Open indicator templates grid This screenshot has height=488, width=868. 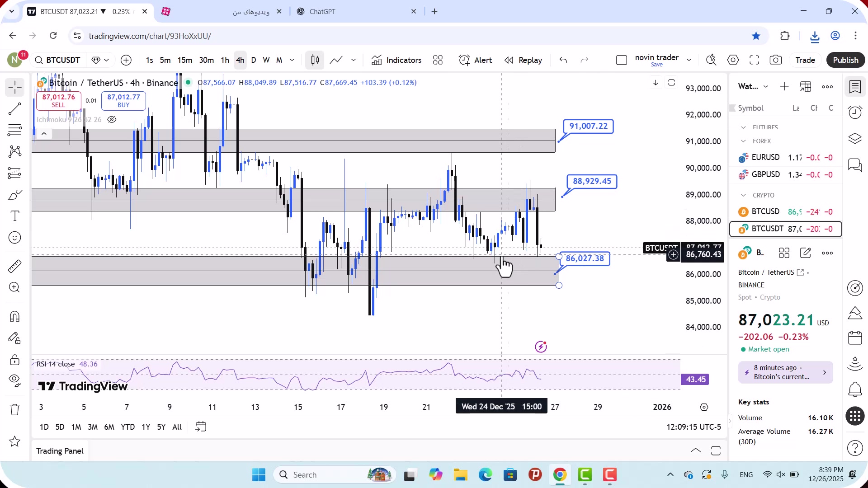(x=438, y=60)
